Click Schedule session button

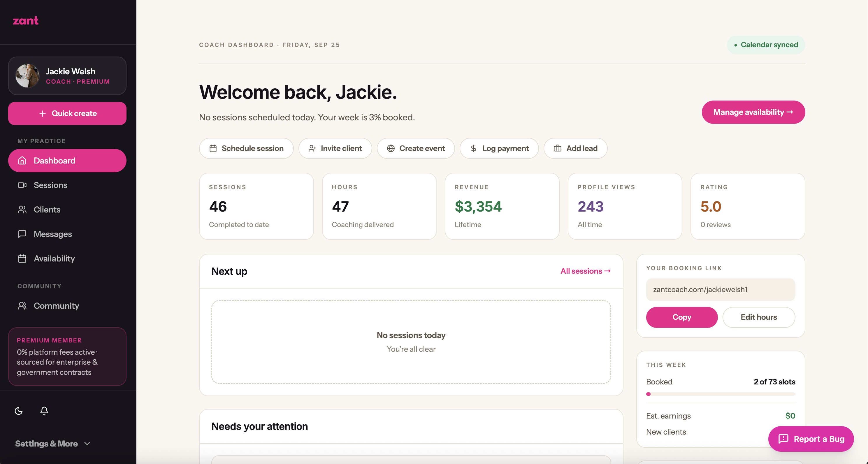point(246,148)
